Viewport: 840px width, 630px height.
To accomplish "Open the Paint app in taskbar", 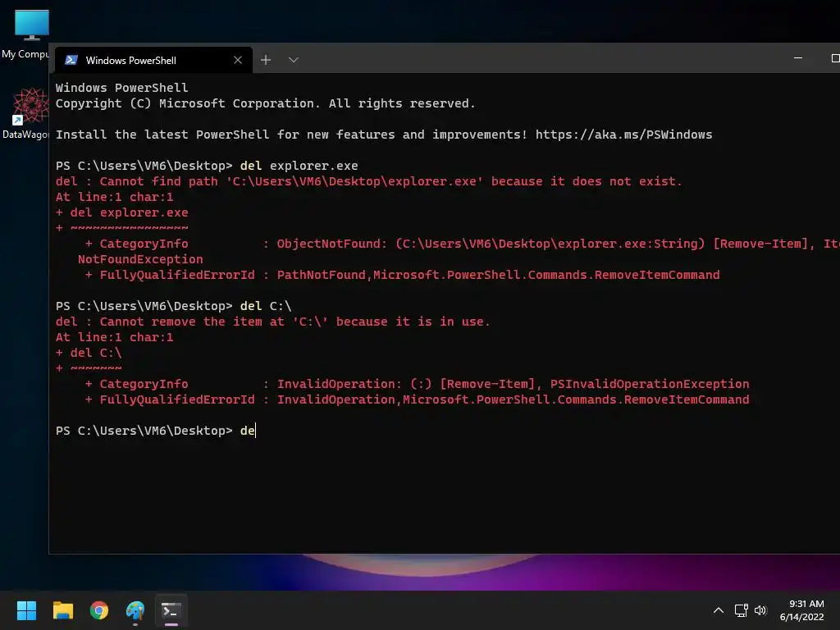I will (135, 610).
